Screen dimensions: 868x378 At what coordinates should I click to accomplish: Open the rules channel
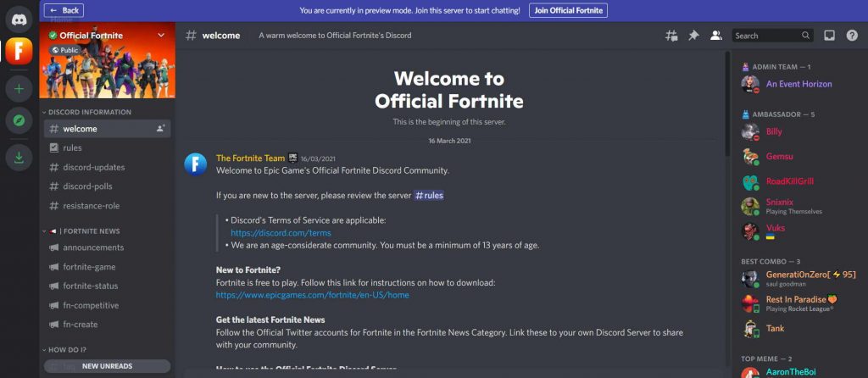tap(108, 147)
